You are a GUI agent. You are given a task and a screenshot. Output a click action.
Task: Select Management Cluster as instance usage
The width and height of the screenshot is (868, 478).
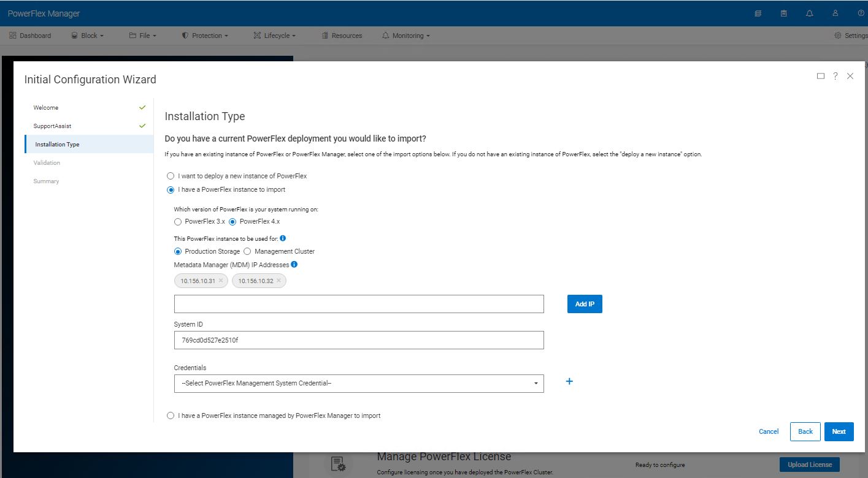coord(247,251)
